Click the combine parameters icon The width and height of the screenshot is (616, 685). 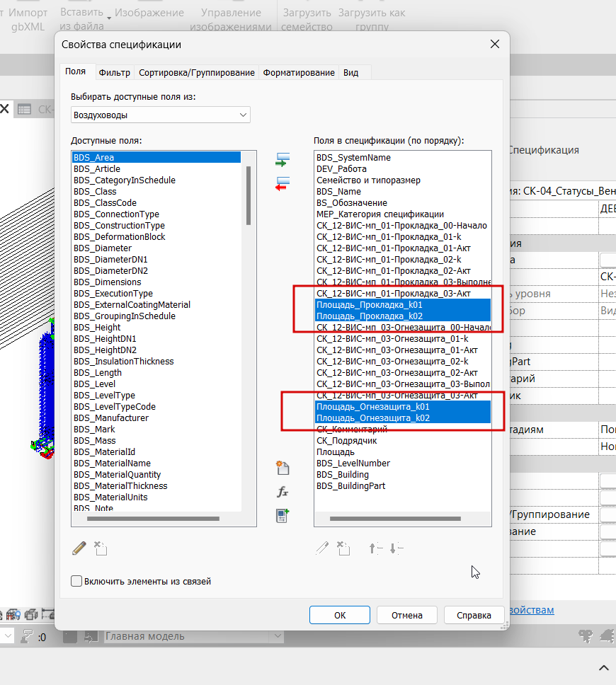click(x=283, y=515)
